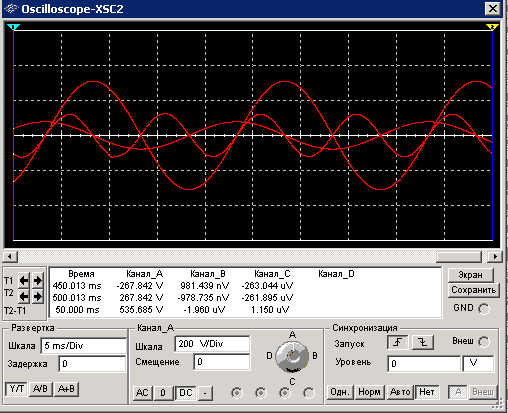Move cursor T1 right with arrow
The width and height of the screenshot is (508, 413).
[38, 281]
